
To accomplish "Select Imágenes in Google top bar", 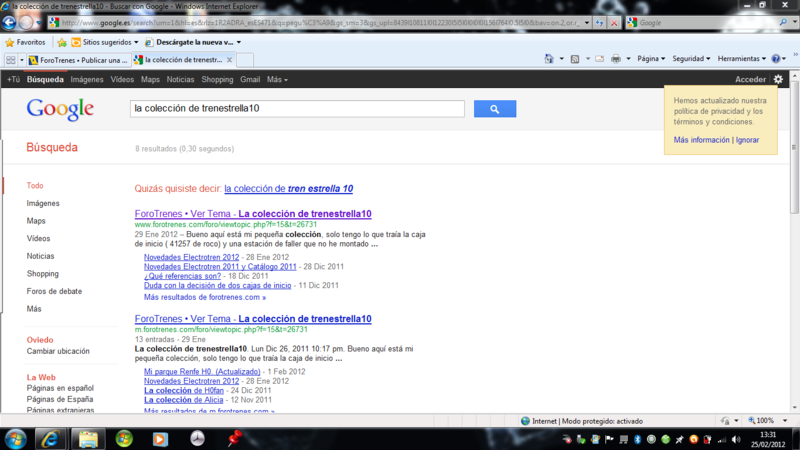I will tap(87, 80).
